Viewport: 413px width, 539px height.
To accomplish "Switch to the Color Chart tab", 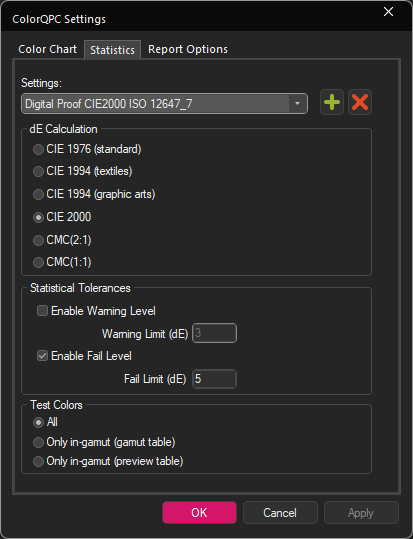I will (47, 49).
